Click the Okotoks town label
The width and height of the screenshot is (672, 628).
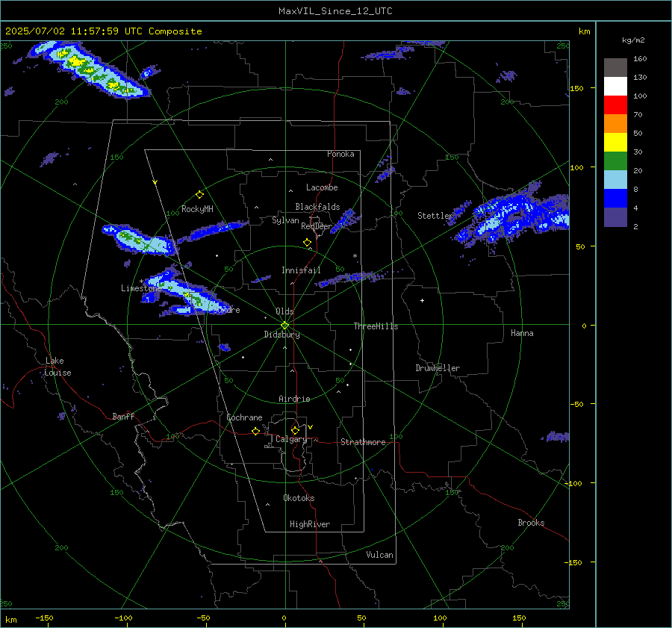(x=299, y=498)
